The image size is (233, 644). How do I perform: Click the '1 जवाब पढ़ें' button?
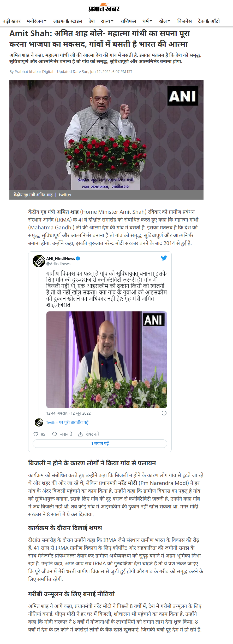coord(100,444)
